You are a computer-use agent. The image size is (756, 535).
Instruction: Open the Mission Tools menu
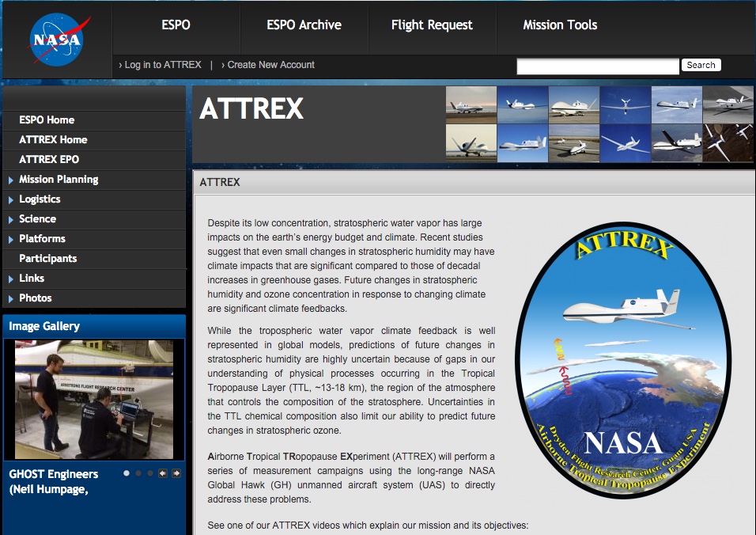(560, 25)
